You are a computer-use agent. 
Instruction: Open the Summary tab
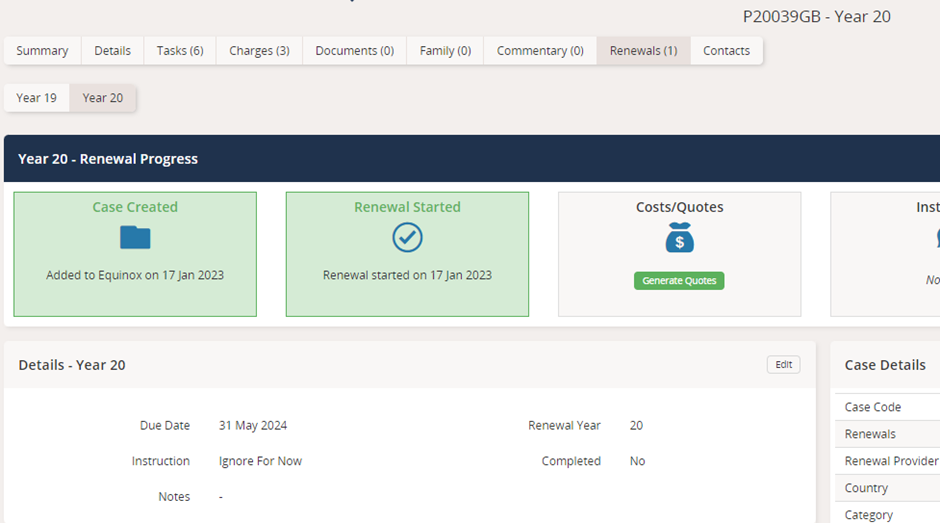tap(42, 51)
